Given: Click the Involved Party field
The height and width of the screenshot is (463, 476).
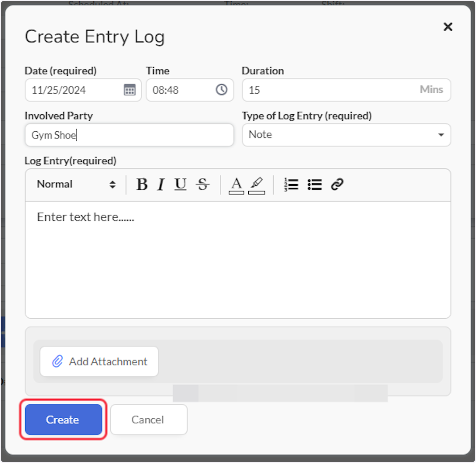Looking at the screenshot, I should 129,135.
